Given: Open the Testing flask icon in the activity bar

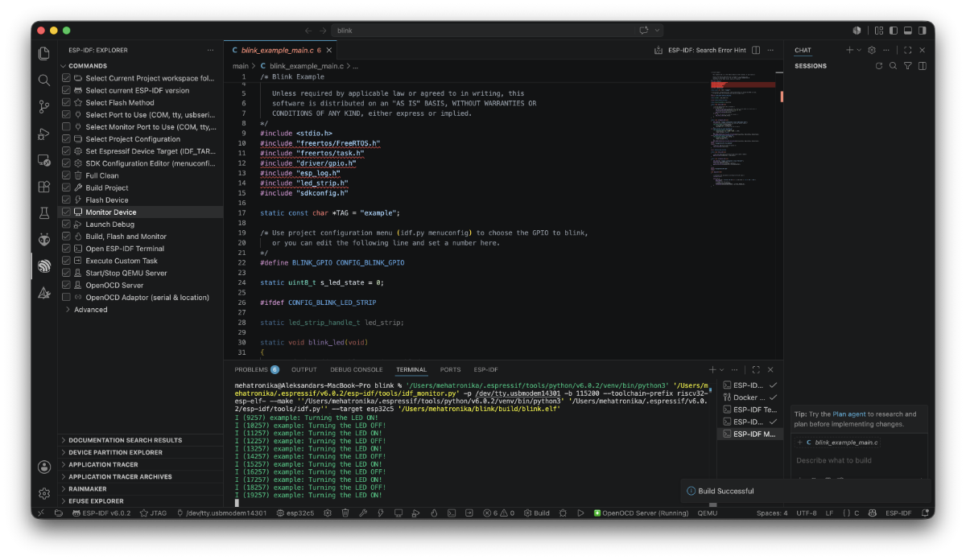Looking at the screenshot, I should [44, 212].
